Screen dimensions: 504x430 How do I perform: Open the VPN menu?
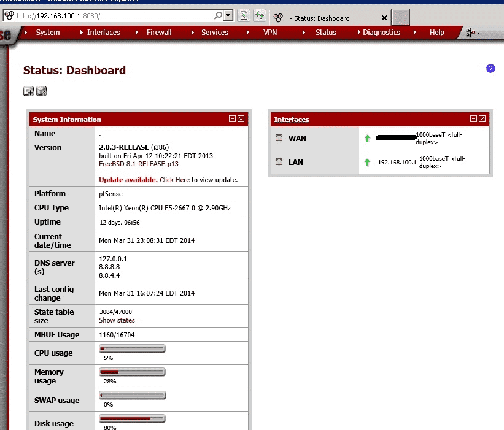[x=271, y=33]
